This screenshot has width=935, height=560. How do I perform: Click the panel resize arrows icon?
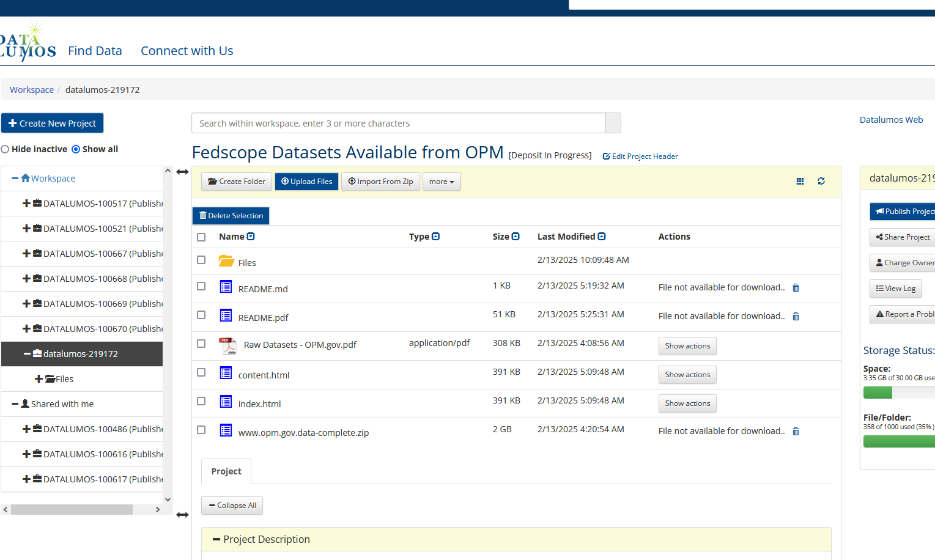coord(182,172)
